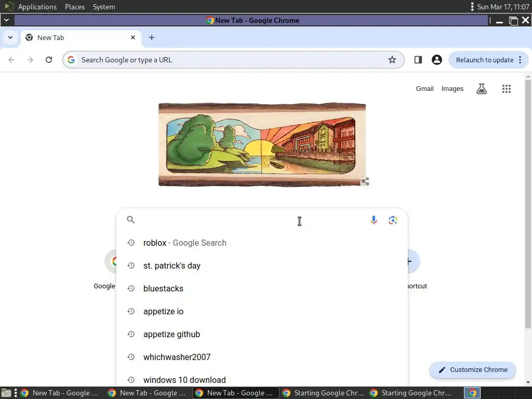Click the Google G icon in address bar

coord(71,60)
